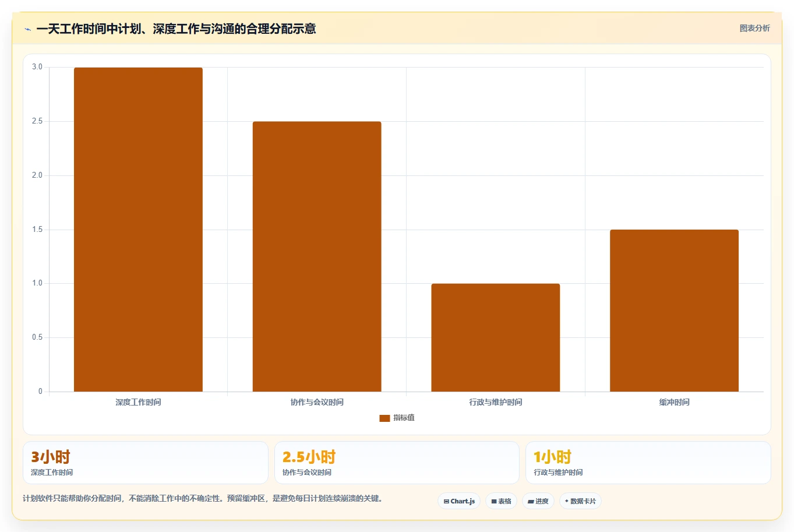794x532 pixels.
Task: Open the 3小时 深度工作时间 data card
Action: coord(146,463)
